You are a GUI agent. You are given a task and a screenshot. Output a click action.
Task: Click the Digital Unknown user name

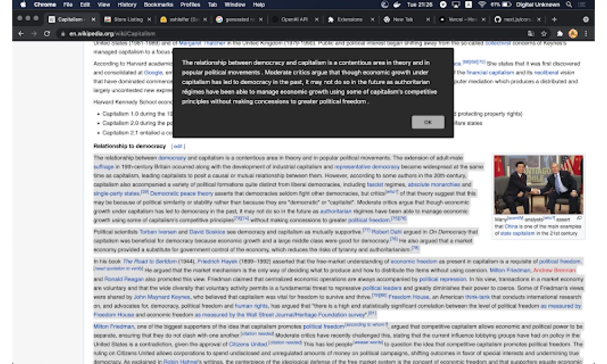pyautogui.click(x=538, y=5)
